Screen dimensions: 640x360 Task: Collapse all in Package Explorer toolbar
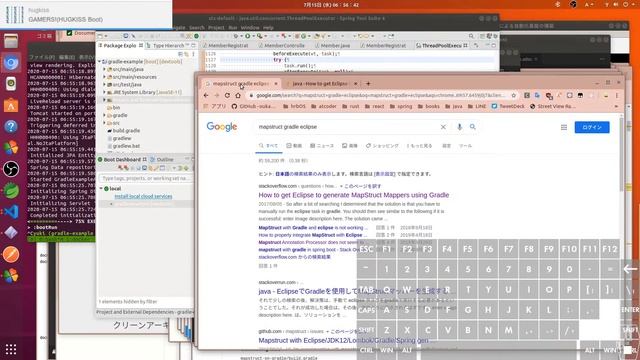[x=180, y=54]
